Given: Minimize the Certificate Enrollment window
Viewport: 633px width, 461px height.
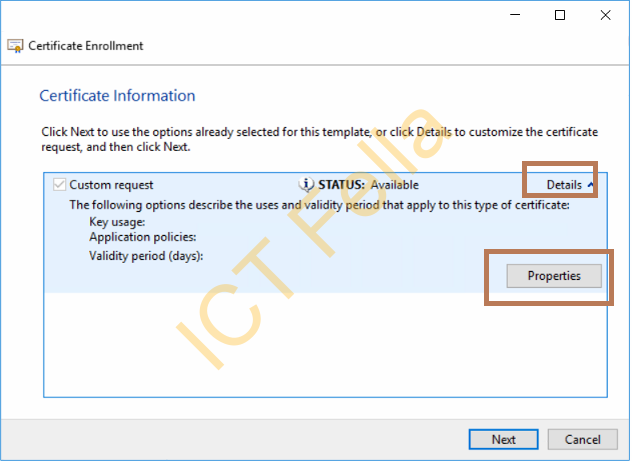Looking at the screenshot, I should tap(515, 15).
